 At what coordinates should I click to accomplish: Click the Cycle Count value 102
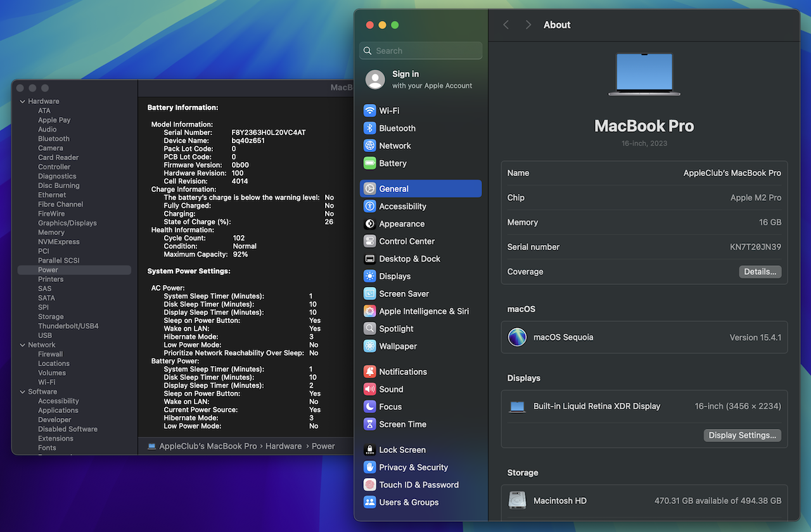pyautogui.click(x=239, y=238)
